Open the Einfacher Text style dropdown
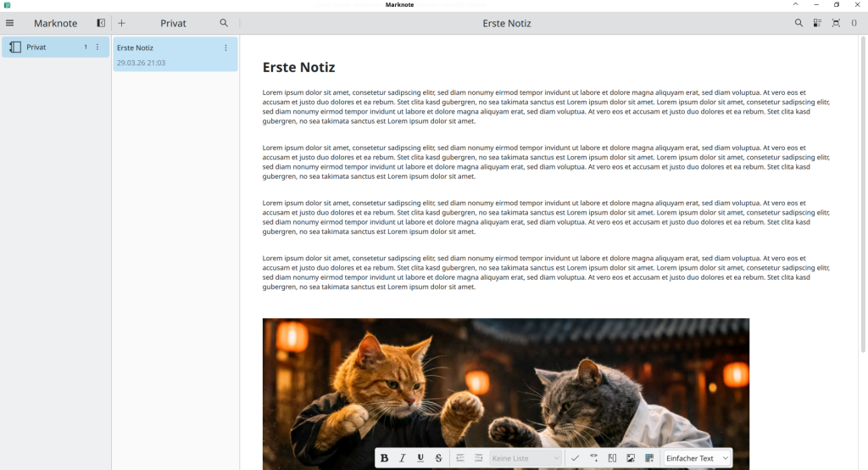Viewport: 868px width, 470px height. tap(696, 458)
